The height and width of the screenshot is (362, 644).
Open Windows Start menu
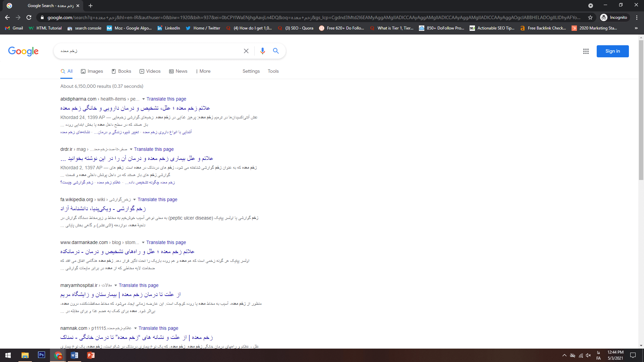tap(8, 355)
